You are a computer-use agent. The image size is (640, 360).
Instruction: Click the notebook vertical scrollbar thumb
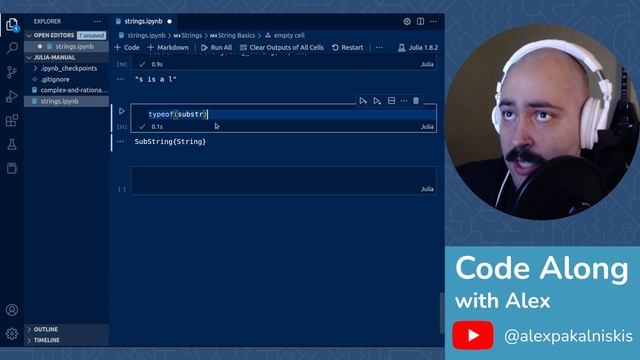[x=441, y=313]
